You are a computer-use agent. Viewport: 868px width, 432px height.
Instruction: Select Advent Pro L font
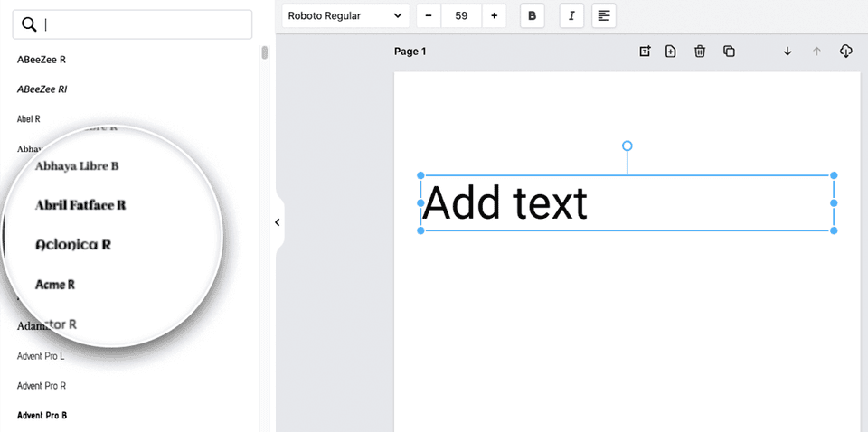click(41, 356)
